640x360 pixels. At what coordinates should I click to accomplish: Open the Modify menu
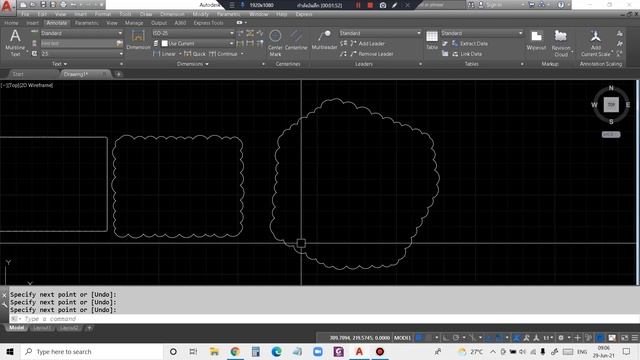click(200, 14)
